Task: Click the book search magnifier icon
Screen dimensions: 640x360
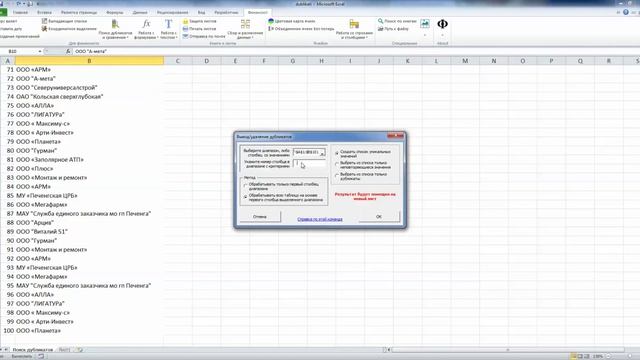Action: 380,21
